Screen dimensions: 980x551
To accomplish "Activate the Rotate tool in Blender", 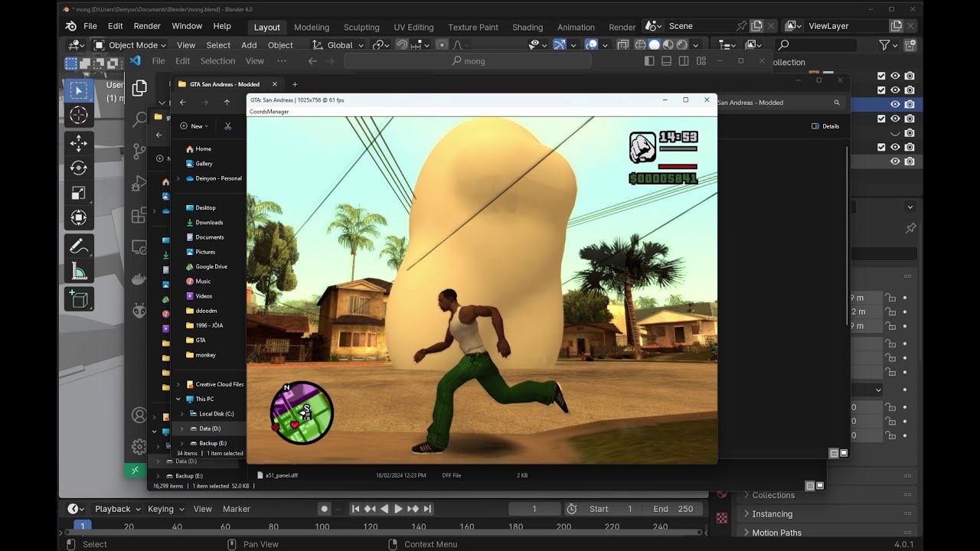I will point(78,168).
